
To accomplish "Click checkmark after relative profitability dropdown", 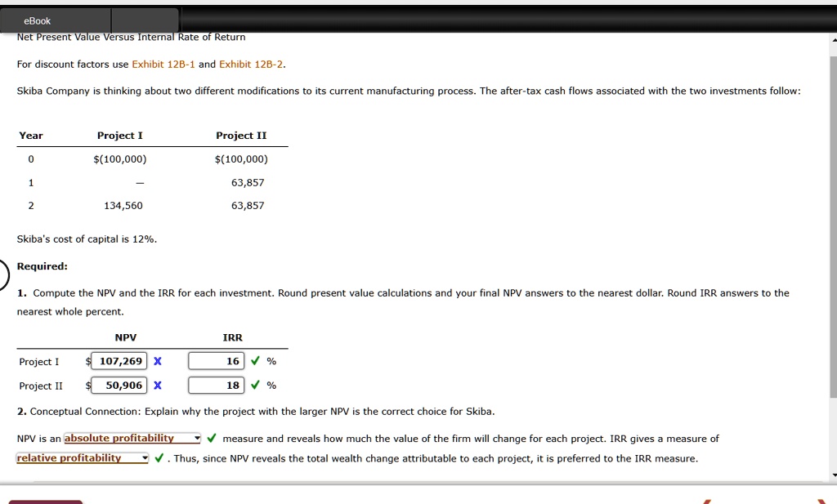I will (x=159, y=458).
